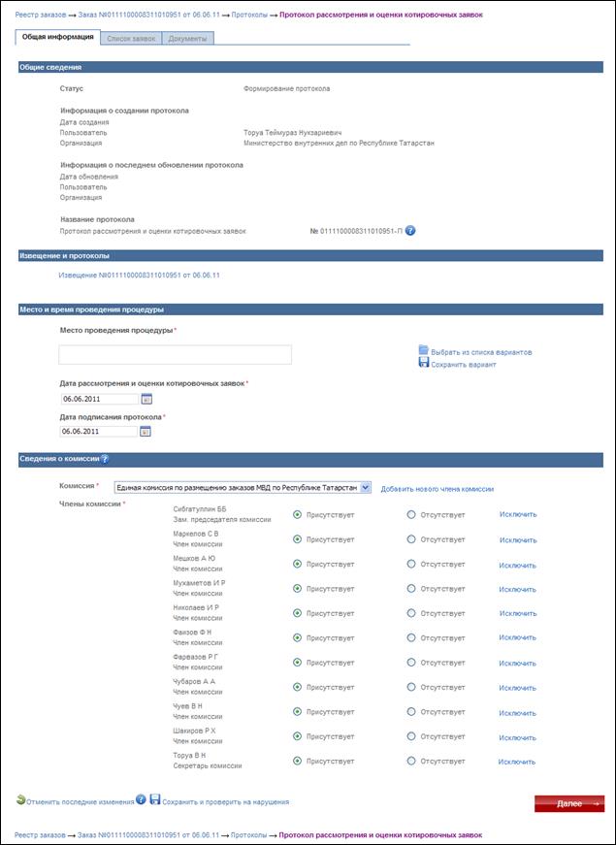Click user name Торуа Теймураз Нукзариевич
The height and width of the screenshot is (845, 616).
[x=293, y=133]
